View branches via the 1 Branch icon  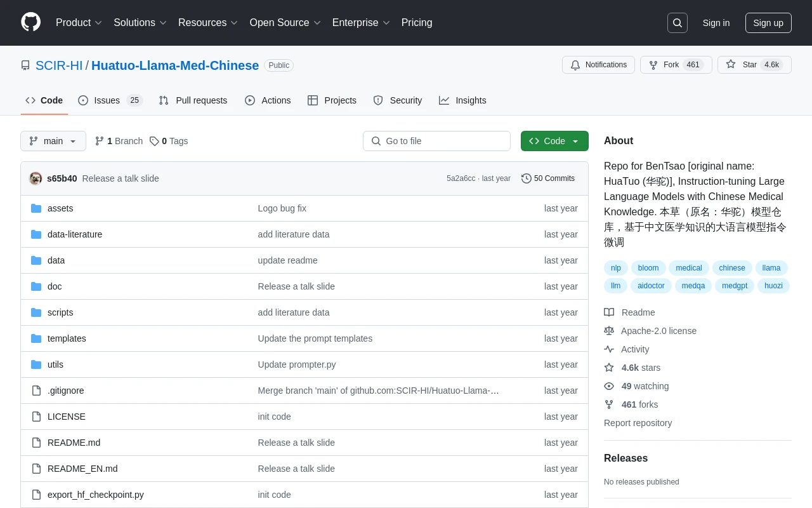pyautogui.click(x=100, y=141)
